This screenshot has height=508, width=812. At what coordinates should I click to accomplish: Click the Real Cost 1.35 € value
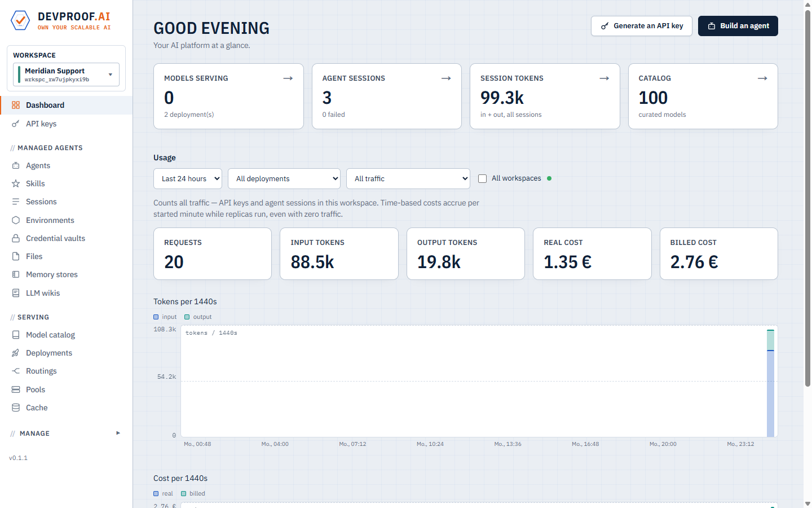tap(568, 262)
